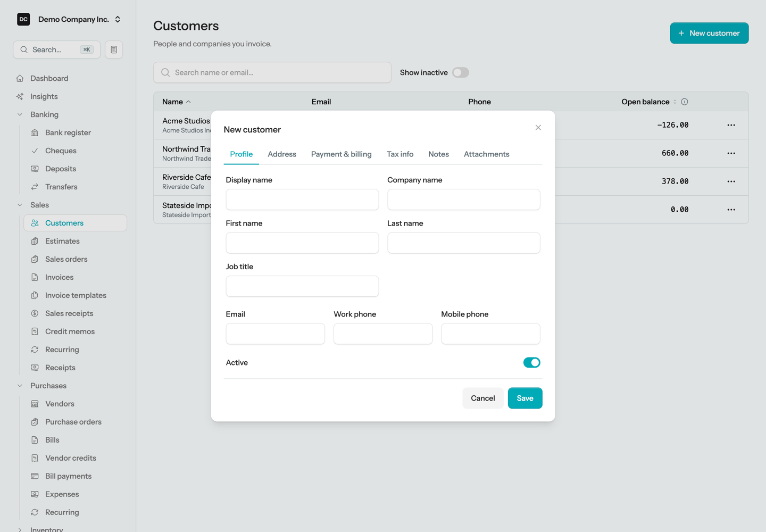Open the Demo Company Inc. switcher
The height and width of the screenshot is (532, 766).
[69, 19]
